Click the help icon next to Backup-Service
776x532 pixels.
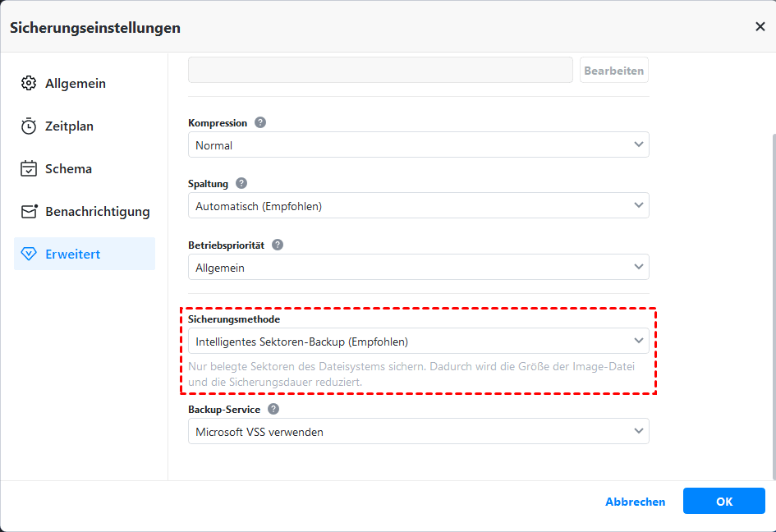pos(273,409)
